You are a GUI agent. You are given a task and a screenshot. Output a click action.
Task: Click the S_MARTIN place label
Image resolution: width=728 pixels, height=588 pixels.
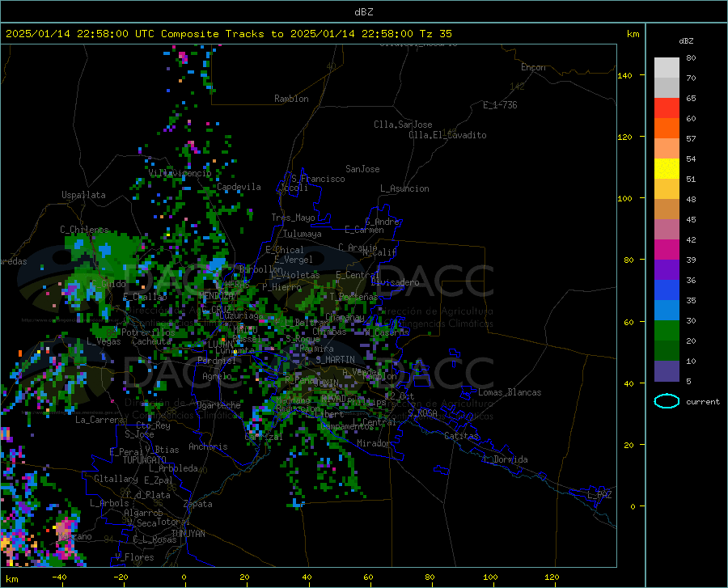coord(335,360)
